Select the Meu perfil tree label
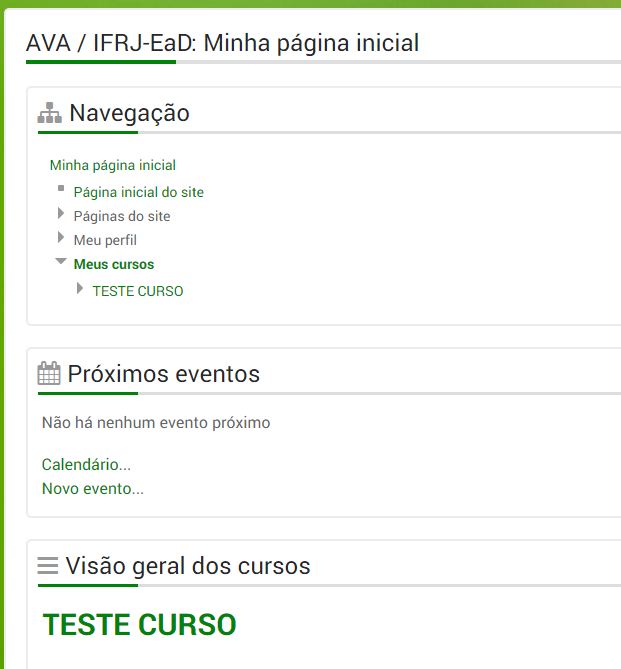 pos(105,240)
